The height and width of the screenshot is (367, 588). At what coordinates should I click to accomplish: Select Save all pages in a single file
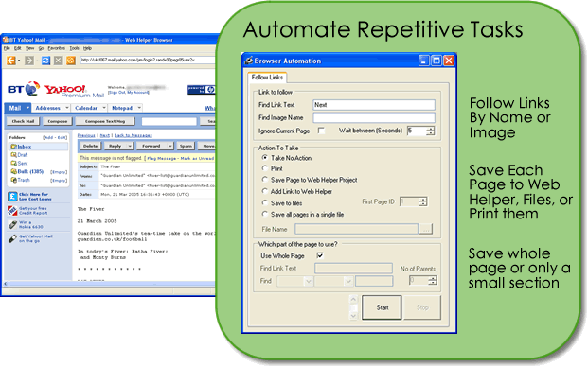[x=265, y=214]
